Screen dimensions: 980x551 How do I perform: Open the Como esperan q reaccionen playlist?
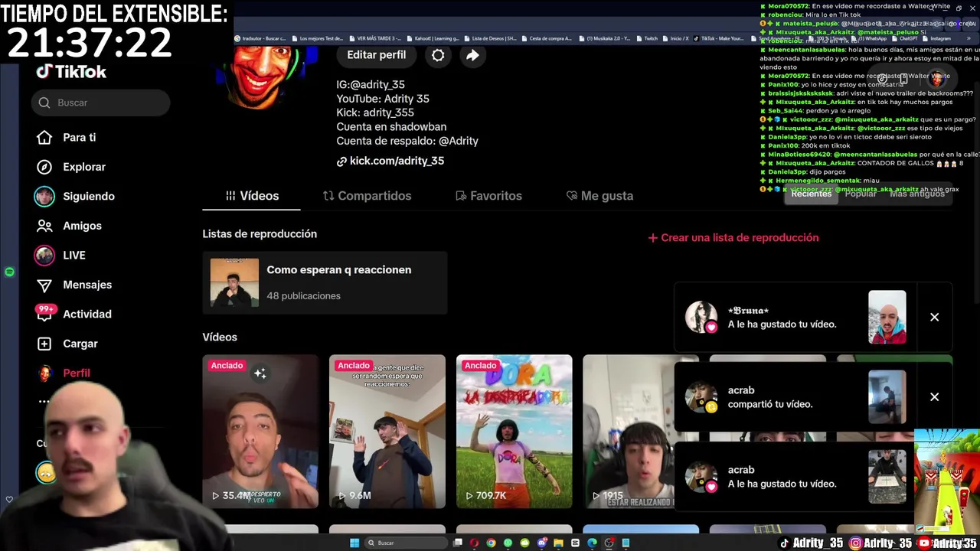coord(325,282)
